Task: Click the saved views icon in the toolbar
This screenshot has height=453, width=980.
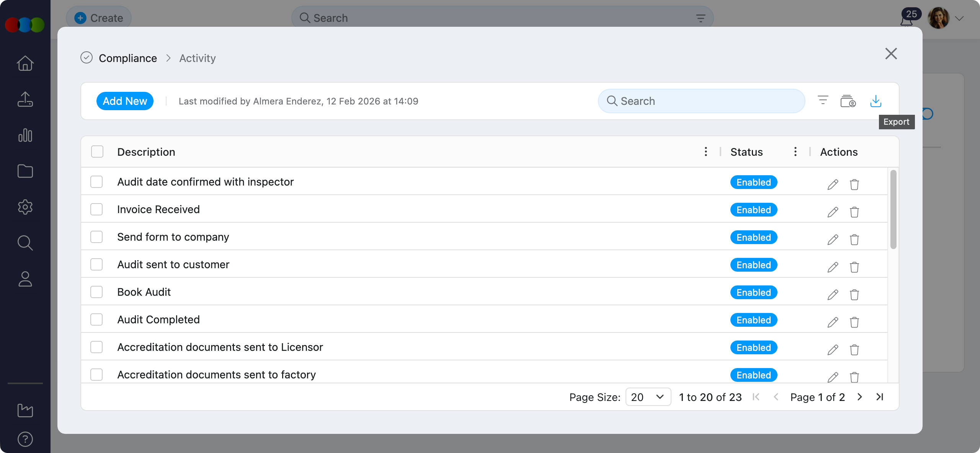Action: pos(848,101)
